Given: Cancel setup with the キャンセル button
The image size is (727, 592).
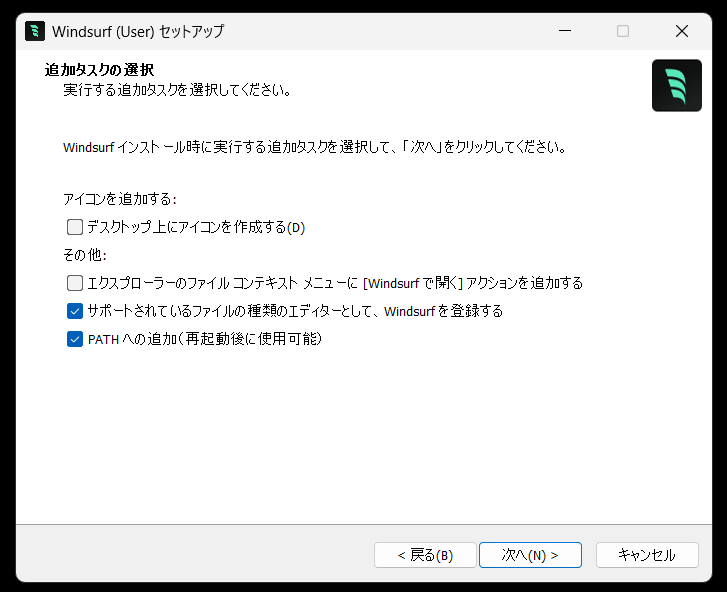Looking at the screenshot, I should point(647,555).
